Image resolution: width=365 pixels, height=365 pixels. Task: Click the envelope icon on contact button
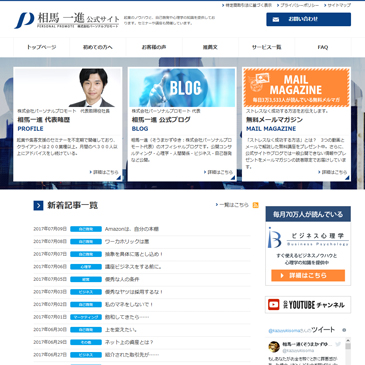(x=276, y=19)
